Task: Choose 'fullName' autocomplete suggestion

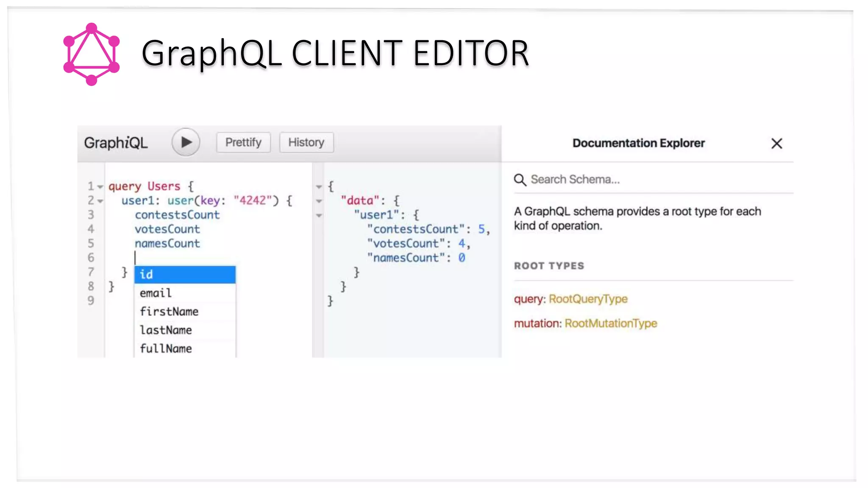Action: [x=185, y=349]
